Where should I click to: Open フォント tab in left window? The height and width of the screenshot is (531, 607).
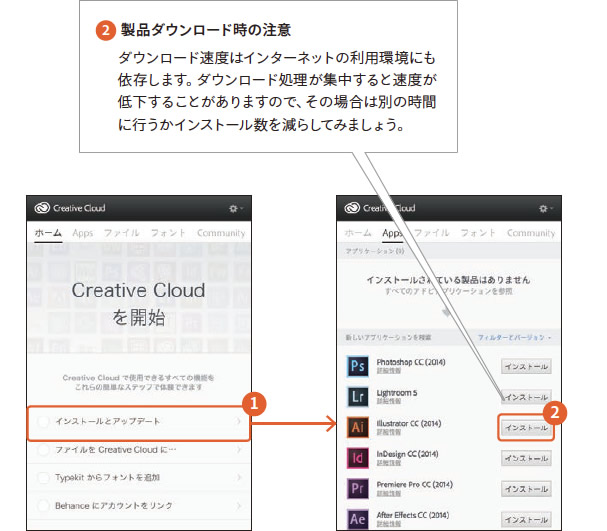tap(168, 233)
